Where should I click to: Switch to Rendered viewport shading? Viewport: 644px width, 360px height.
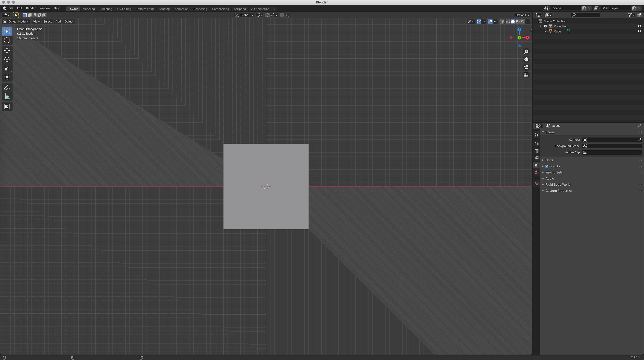[x=522, y=22]
